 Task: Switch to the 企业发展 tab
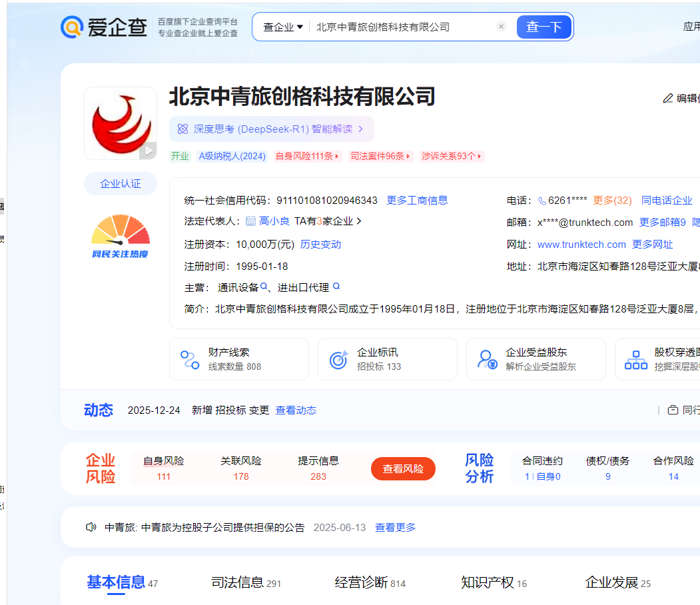(618, 582)
